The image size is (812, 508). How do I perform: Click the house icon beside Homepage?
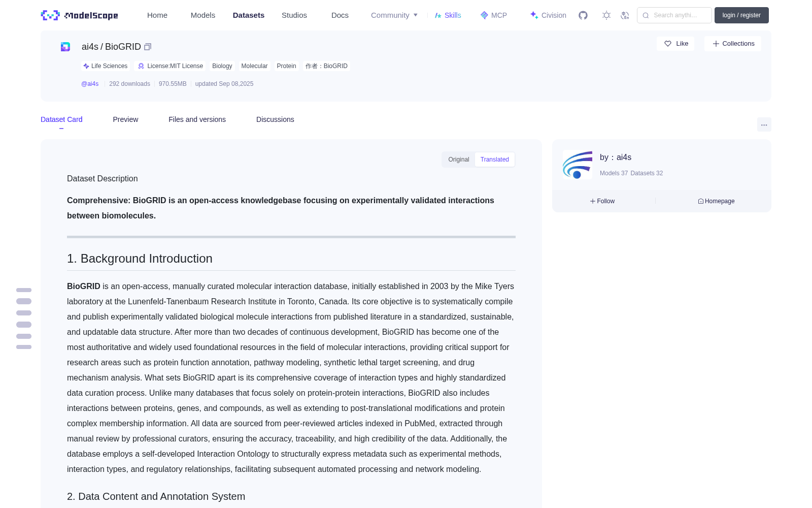click(701, 201)
